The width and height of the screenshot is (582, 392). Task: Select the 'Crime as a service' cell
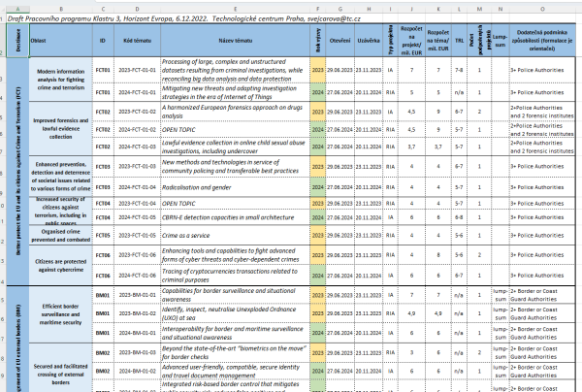[233, 234]
